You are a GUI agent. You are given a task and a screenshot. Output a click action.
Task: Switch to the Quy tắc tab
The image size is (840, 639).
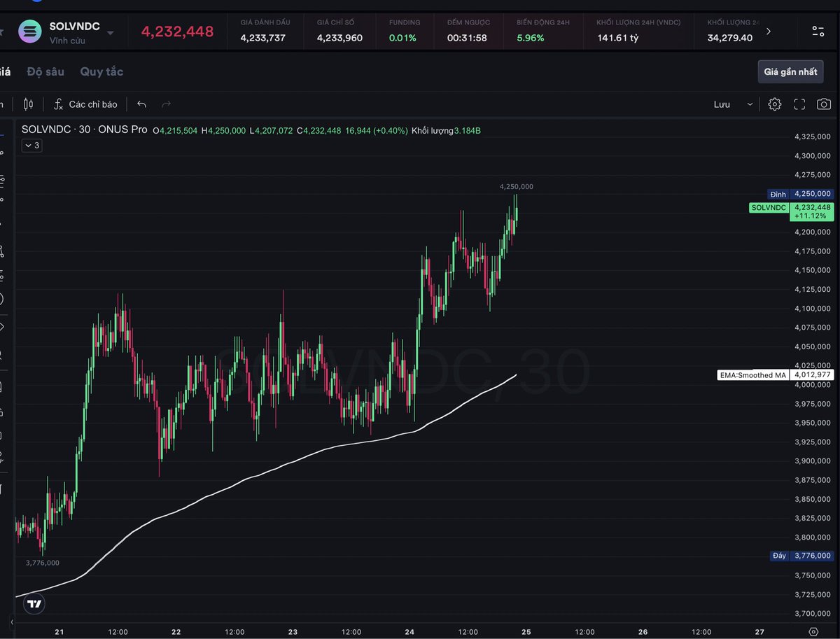(x=101, y=71)
